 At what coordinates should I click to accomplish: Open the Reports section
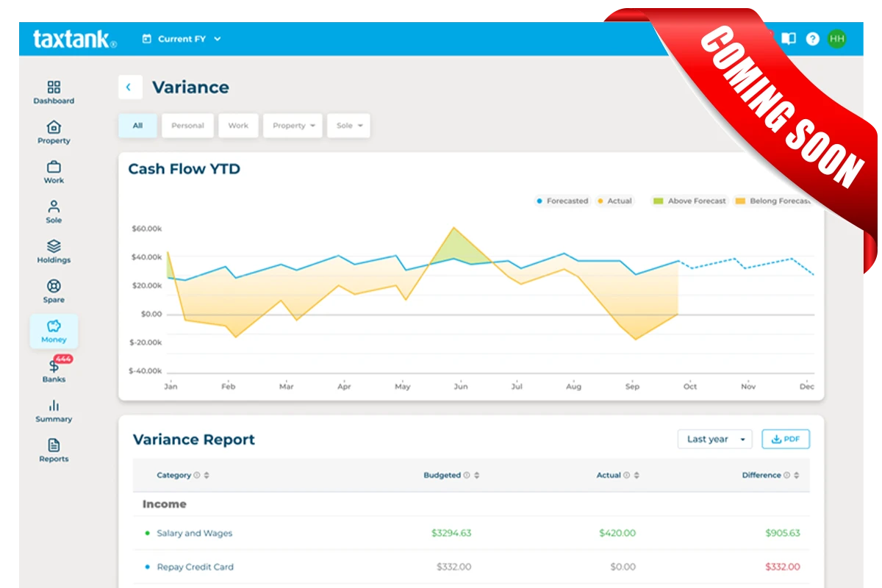(53, 450)
